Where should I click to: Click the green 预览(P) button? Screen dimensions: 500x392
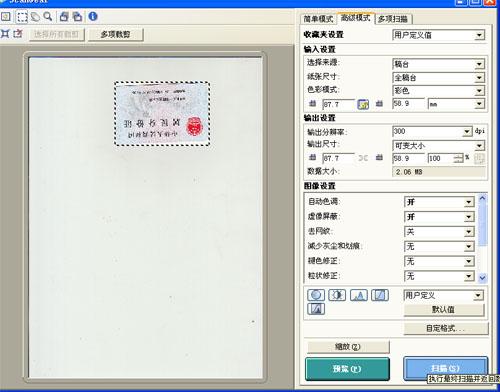[x=347, y=369]
